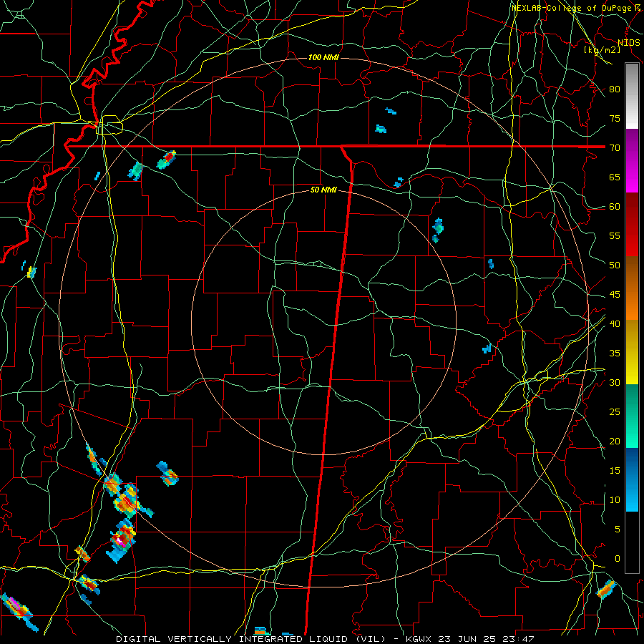Image resolution: width=644 pixels, height=644 pixels.
Task: Select the blue-cyan segment of the color bar
Action: (x=632, y=479)
